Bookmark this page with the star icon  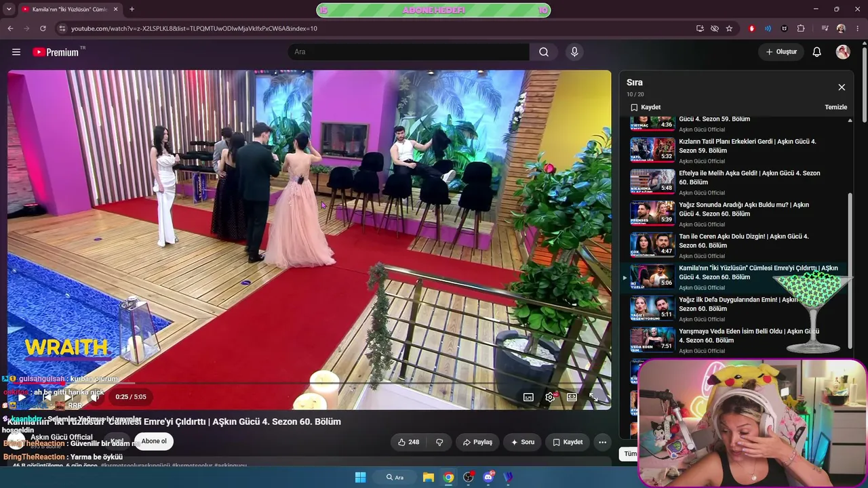(729, 28)
